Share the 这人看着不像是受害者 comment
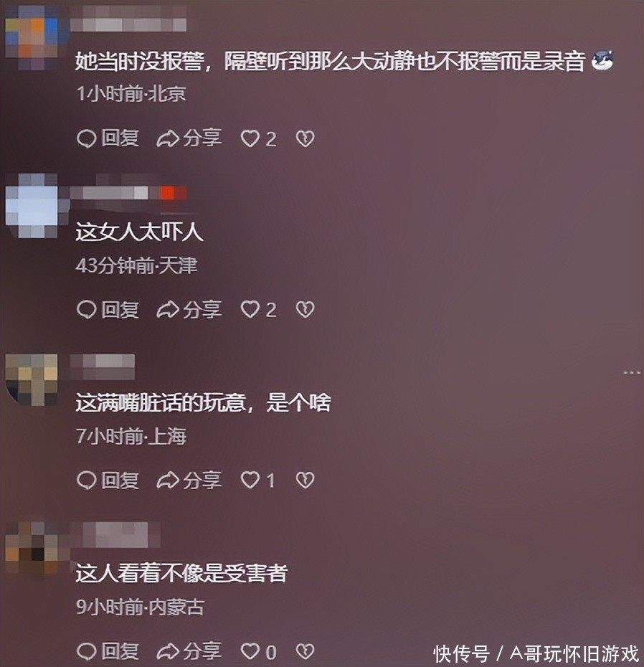Screen dimensions: 644x667 click(x=189, y=651)
